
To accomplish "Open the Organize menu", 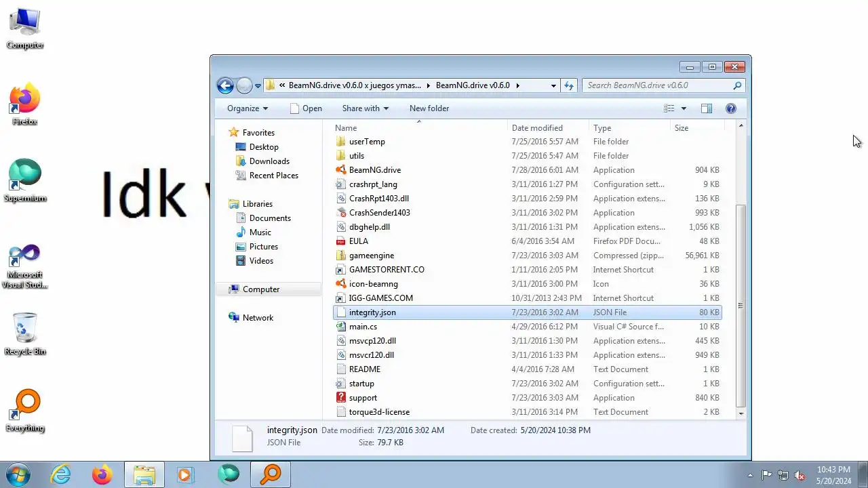I will coord(248,108).
